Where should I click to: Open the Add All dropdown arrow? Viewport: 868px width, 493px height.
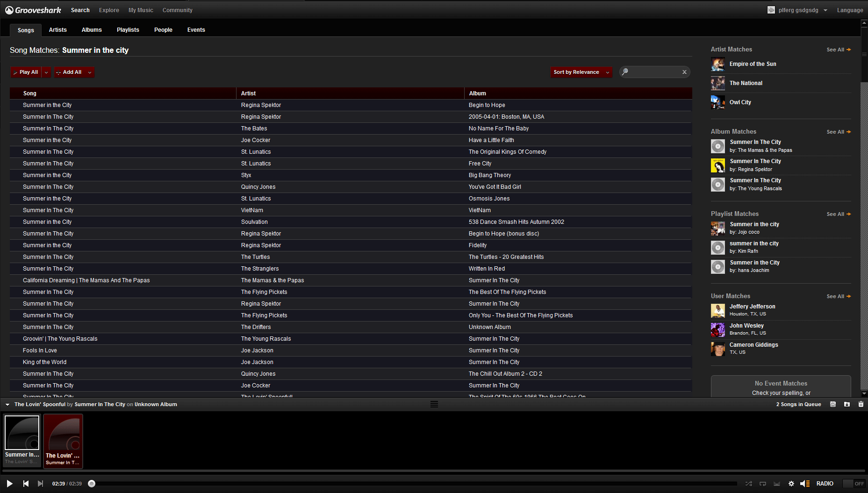[90, 72]
